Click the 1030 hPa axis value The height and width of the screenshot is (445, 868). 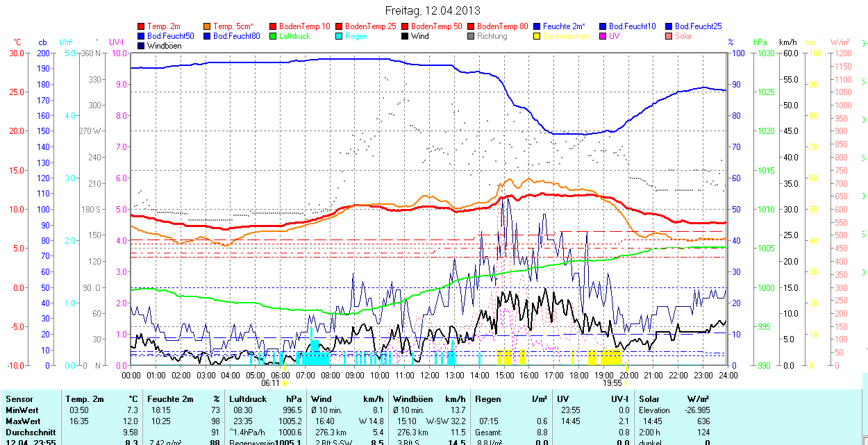tap(766, 53)
